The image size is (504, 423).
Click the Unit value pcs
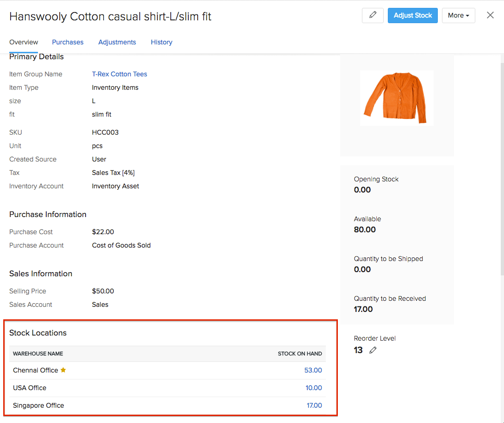pyautogui.click(x=97, y=146)
